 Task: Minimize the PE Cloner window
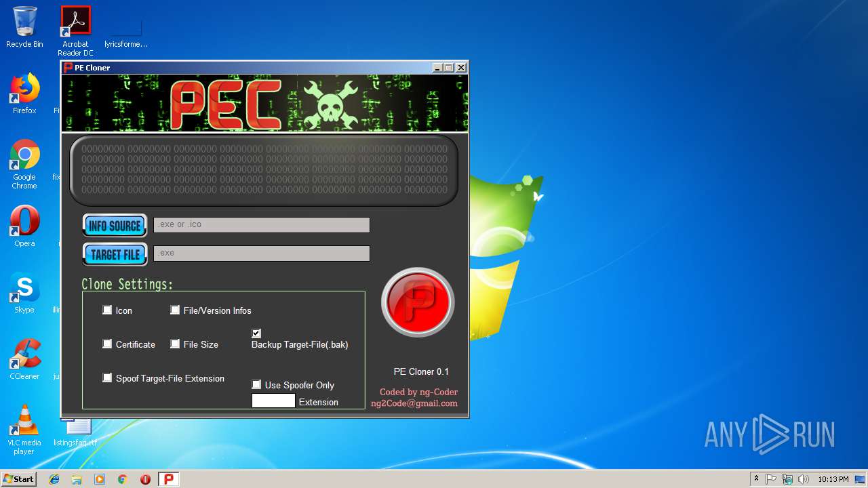(438, 68)
